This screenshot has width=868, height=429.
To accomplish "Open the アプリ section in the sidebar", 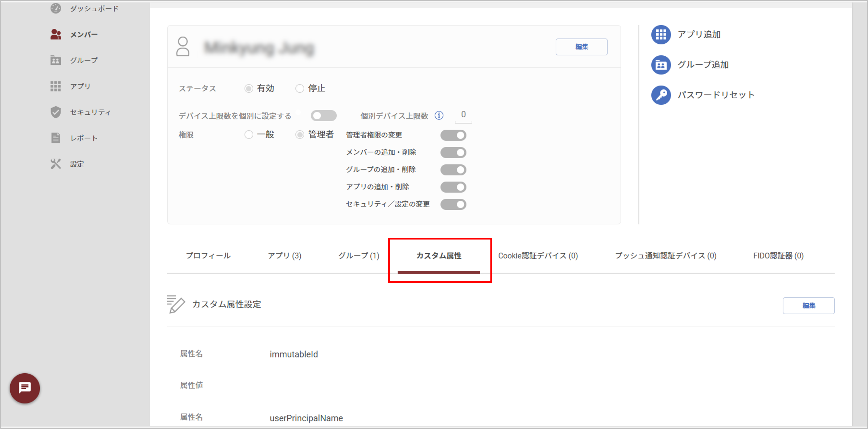I will 80,86.
